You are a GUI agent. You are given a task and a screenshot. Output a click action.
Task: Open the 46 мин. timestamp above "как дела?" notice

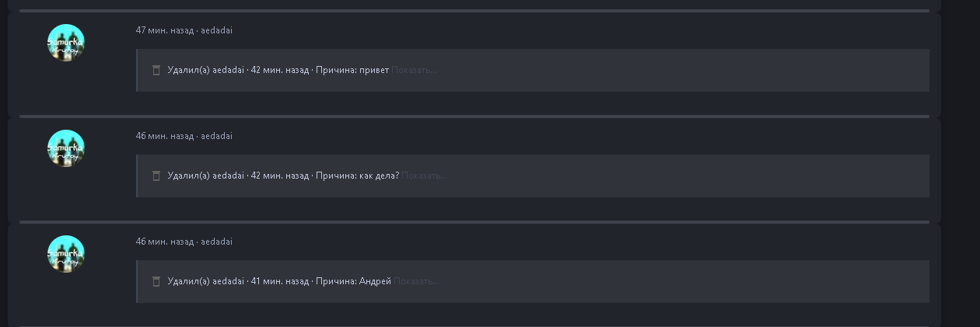coord(165,136)
